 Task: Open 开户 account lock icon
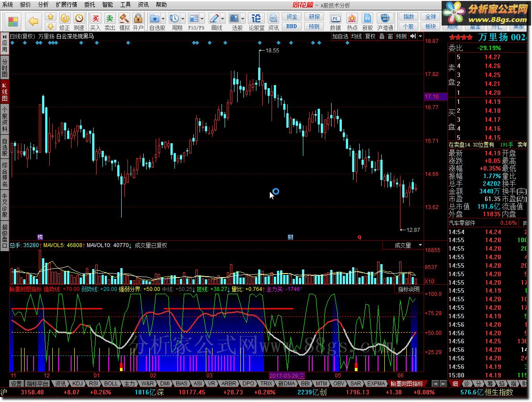[138, 22]
